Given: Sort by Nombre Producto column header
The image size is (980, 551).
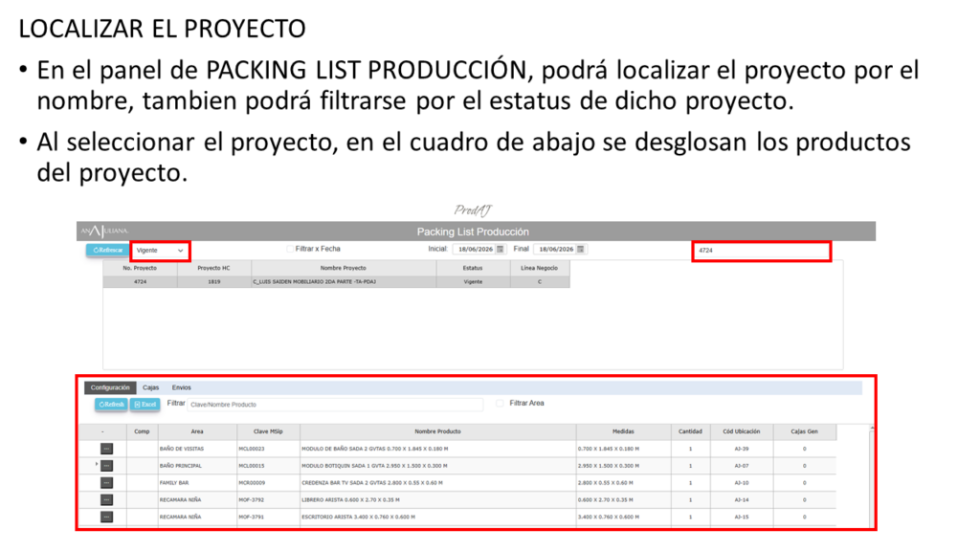Looking at the screenshot, I should click(x=437, y=431).
